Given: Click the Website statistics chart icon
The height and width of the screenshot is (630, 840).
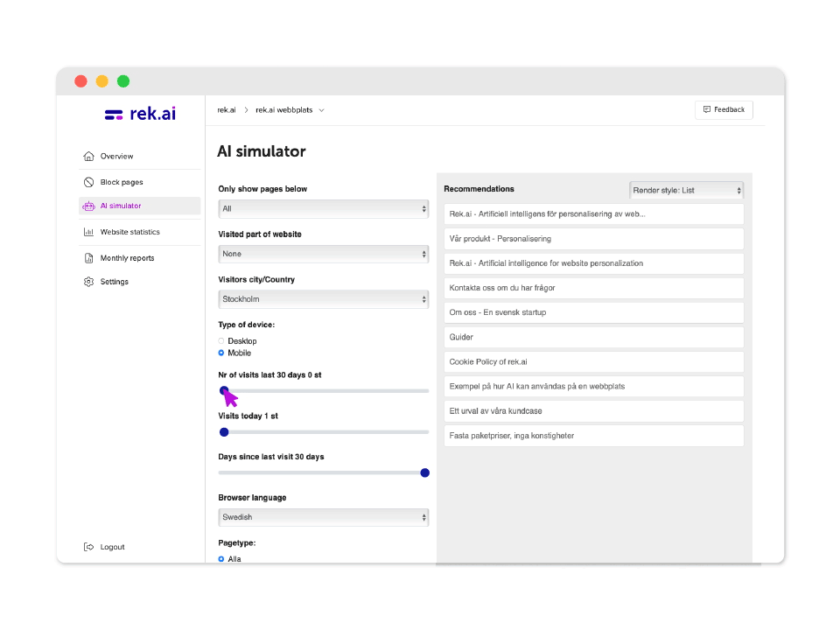Looking at the screenshot, I should [x=89, y=232].
